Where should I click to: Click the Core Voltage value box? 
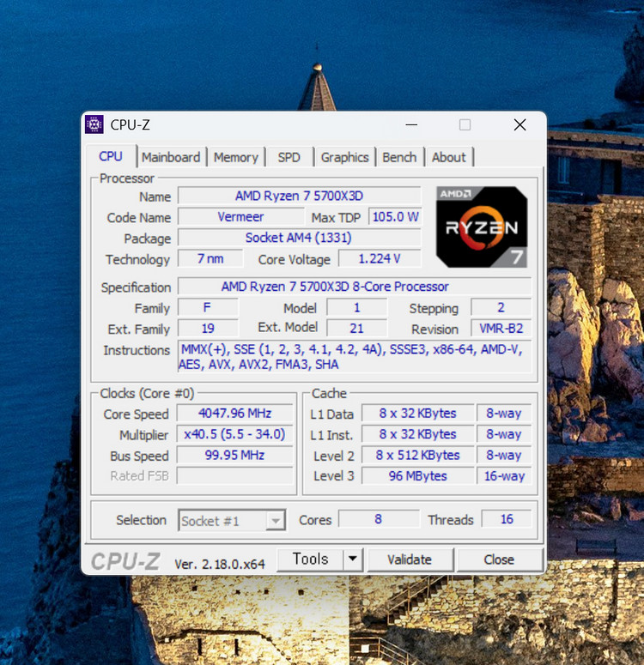tap(380, 259)
